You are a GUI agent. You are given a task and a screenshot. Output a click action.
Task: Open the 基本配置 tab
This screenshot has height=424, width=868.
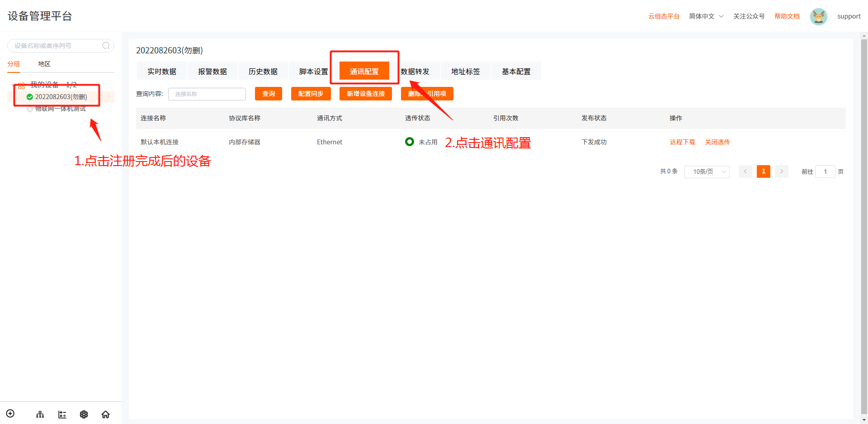[x=516, y=71]
